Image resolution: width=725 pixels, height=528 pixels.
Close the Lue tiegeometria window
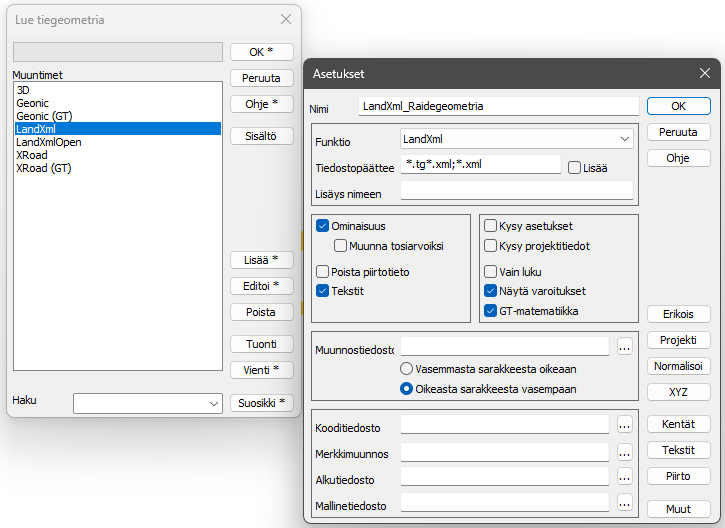point(286,19)
